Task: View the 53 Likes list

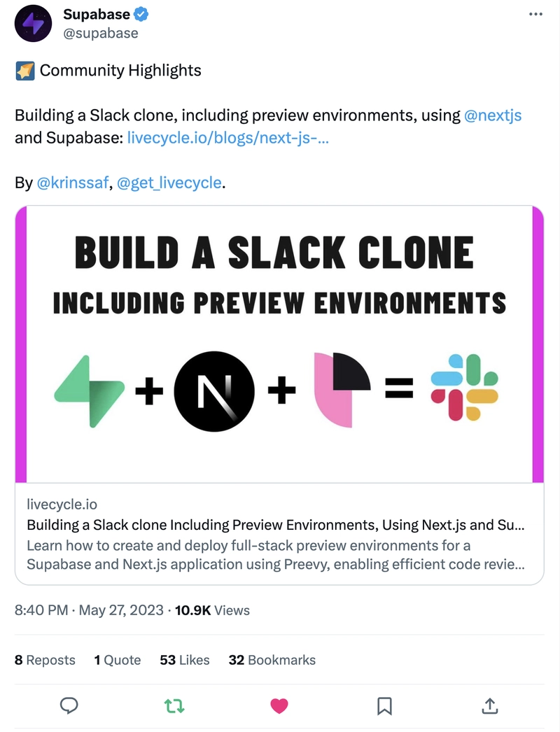Action: [185, 660]
